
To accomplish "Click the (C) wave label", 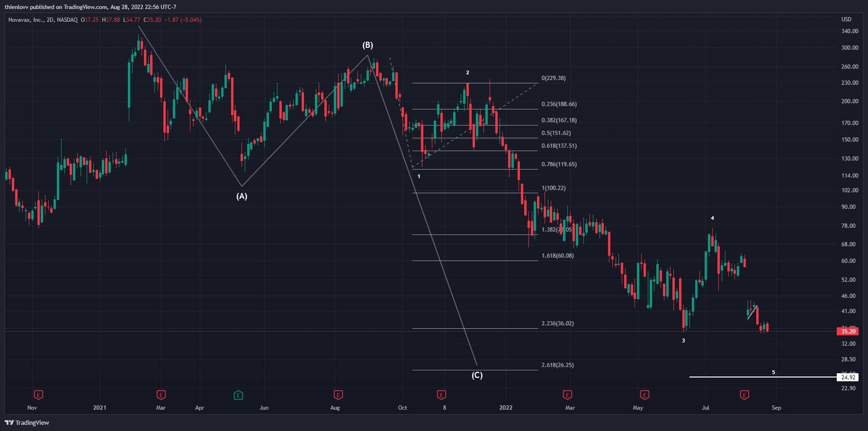I will pyautogui.click(x=477, y=375).
